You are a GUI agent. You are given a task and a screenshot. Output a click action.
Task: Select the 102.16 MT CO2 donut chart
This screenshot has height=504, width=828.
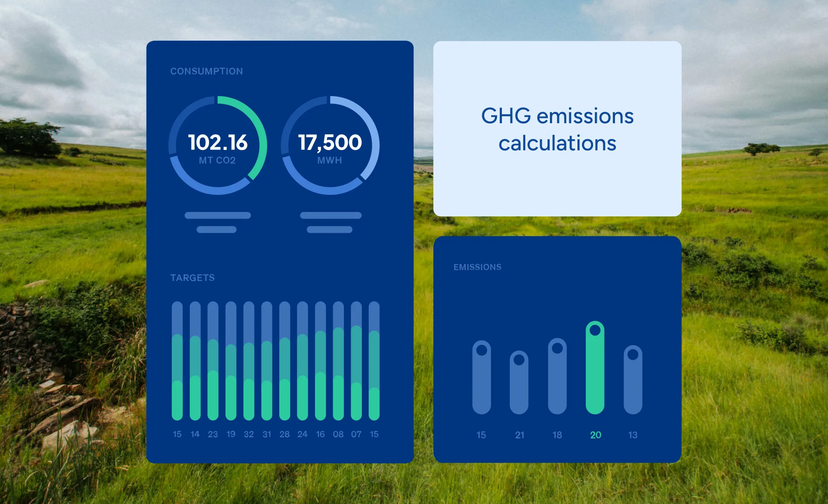218,145
